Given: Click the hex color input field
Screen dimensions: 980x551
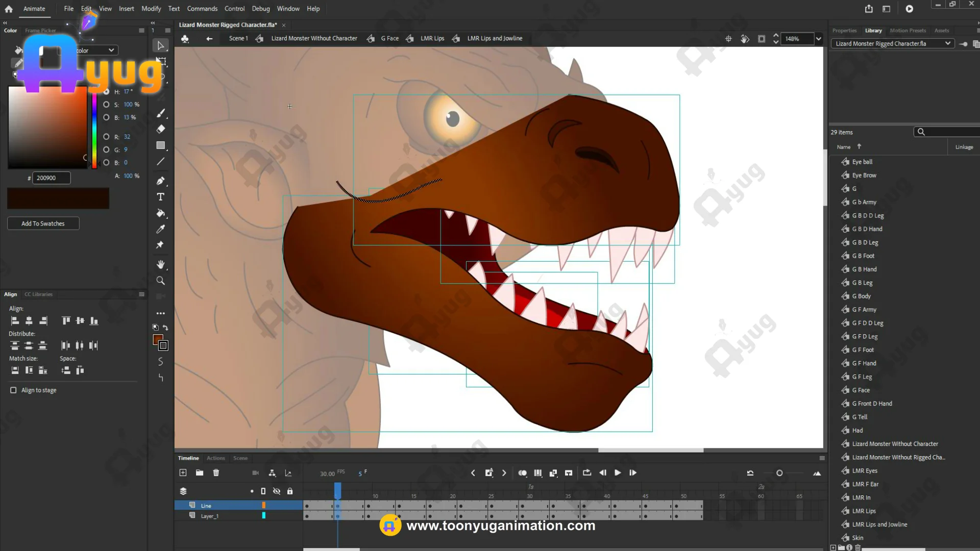Looking at the screenshot, I should click(51, 178).
